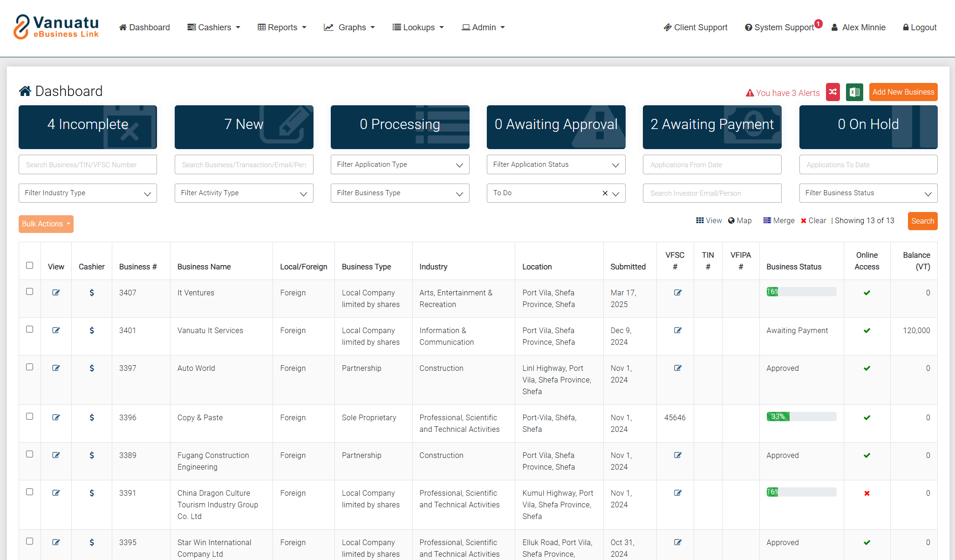The image size is (955, 560).
Task: Click the Search Business/TIN/VFSC Number field
Action: [x=88, y=164]
